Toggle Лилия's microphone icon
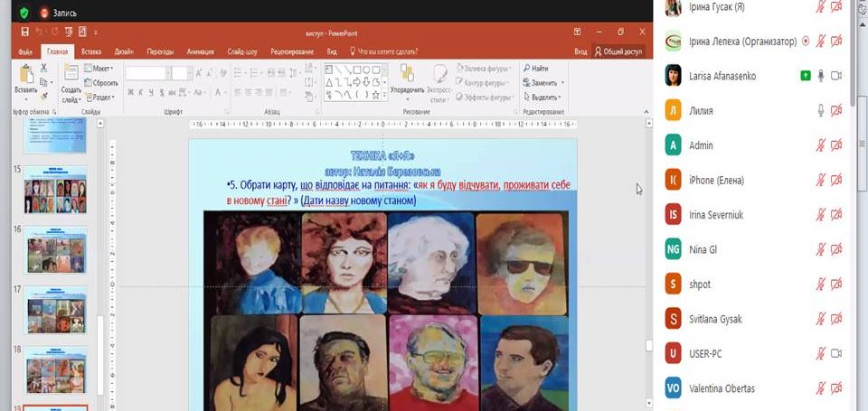Image resolution: width=868 pixels, height=411 pixels. click(821, 110)
